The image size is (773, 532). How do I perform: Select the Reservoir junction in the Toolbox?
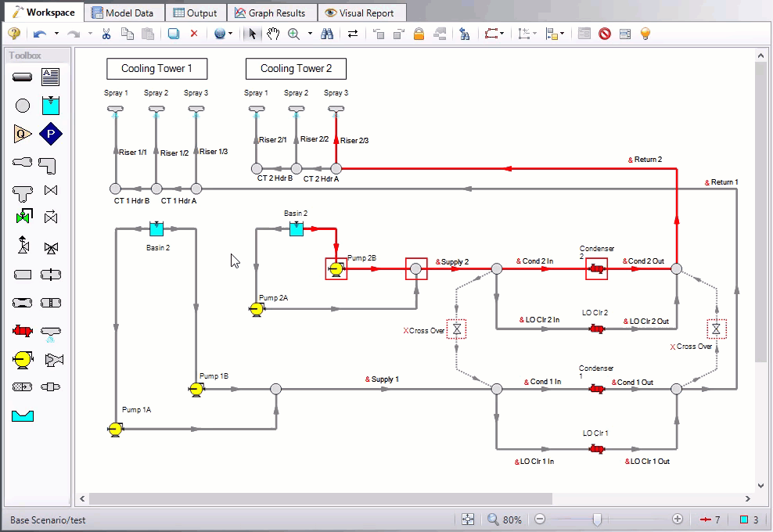click(50, 105)
